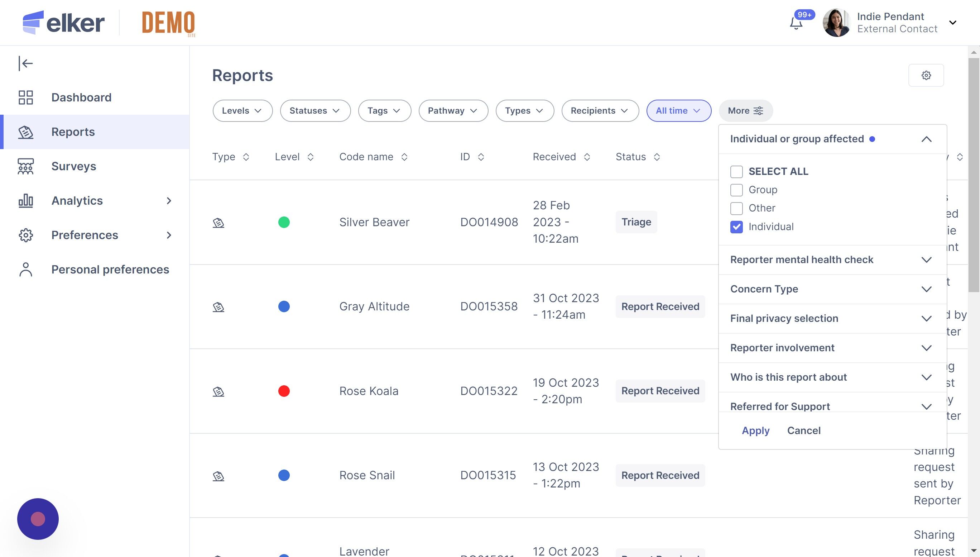Click the Surveys sidebar icon
The image size is (980, 557).
[25, 166]
